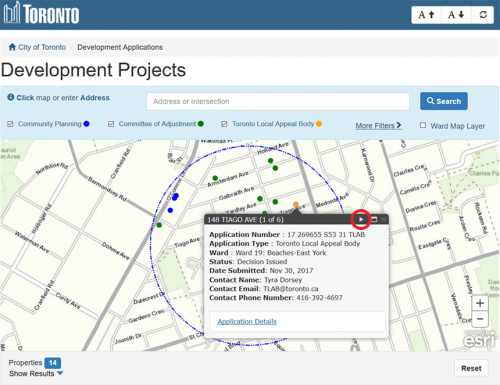The image size is (500, 385).
Task: Maximize the 148 Tiago Ave popup
Action: (374, 219)
